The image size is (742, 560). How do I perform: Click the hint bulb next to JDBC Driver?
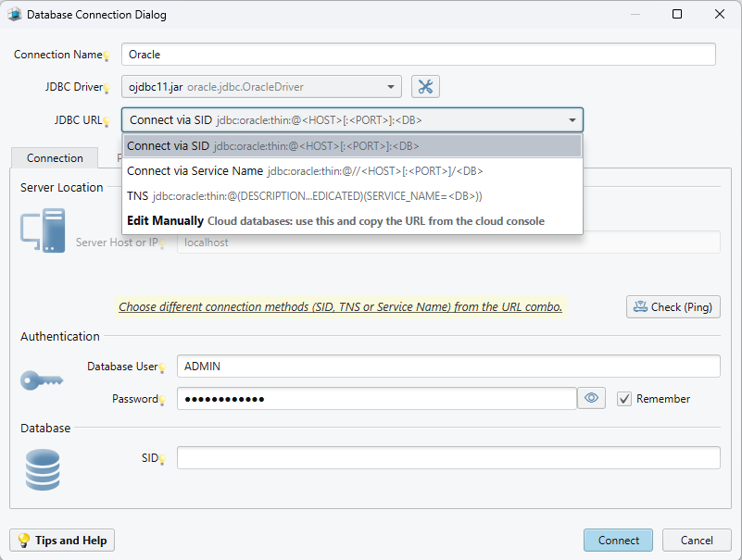(107, 88)
